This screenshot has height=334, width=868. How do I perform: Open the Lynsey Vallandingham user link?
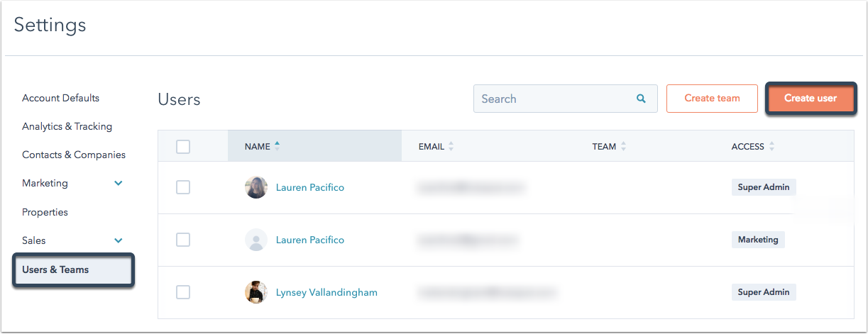(x=326, y=292)
